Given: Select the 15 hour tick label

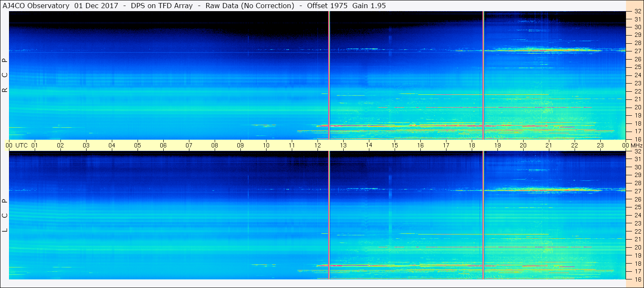Looking at the screenshot, I should [x=395, y=145].
